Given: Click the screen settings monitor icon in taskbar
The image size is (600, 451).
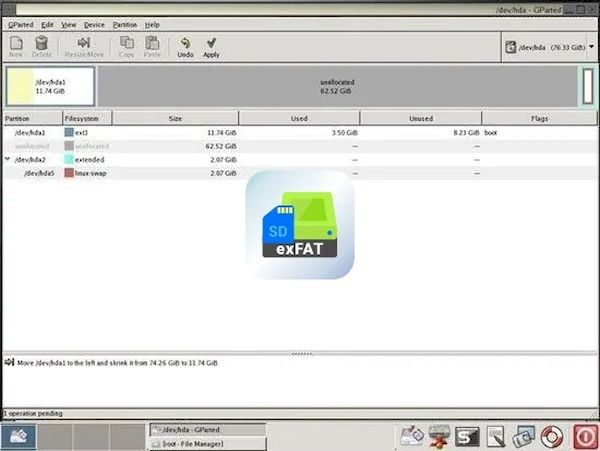Looking at the screenshot, I should tap(523, 436).
